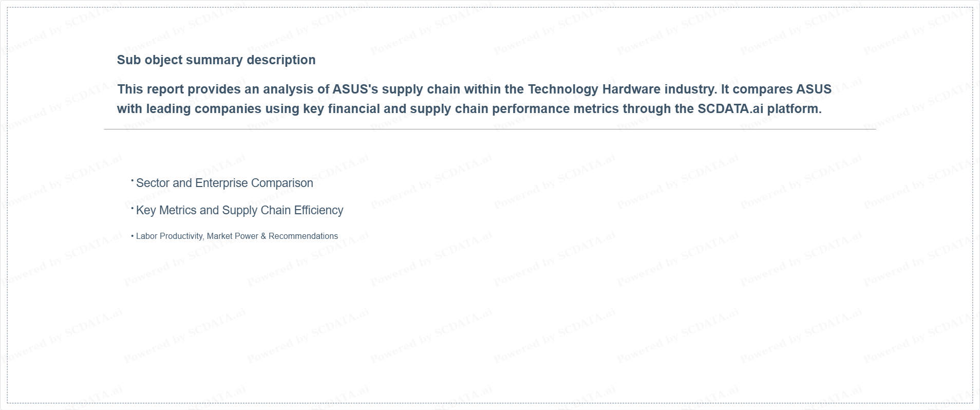Screen dimensions: 980x410
Task: Open the Sector and Enterprise Comparison item
Action: pyautogui.click(x=224, y=183)
